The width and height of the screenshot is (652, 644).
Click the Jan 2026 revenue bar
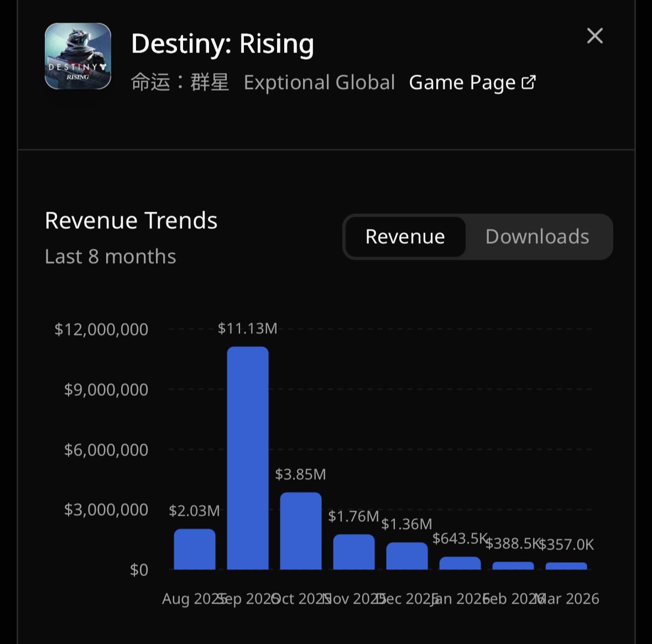click(x=460, y=563)
